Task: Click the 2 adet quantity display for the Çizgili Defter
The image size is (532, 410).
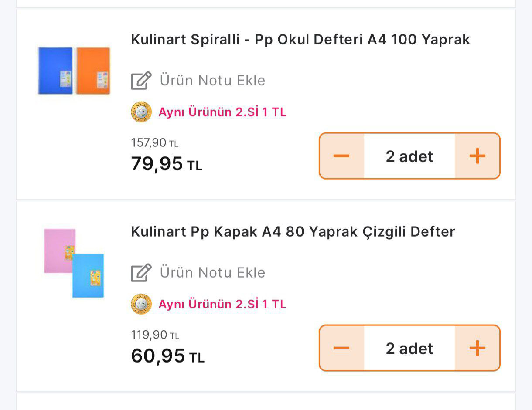Action: [409, 347]
